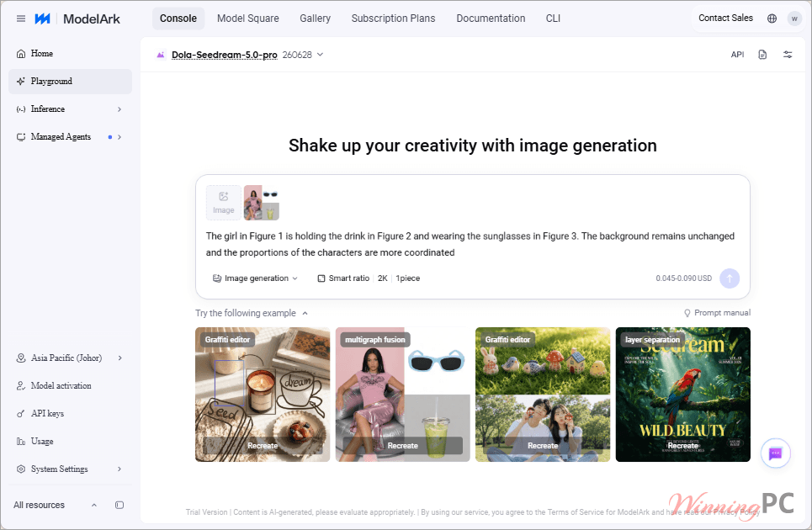Screen dimensions: 812x530
Task: Send the prompt with the arrow button
Action: (730, 278)
